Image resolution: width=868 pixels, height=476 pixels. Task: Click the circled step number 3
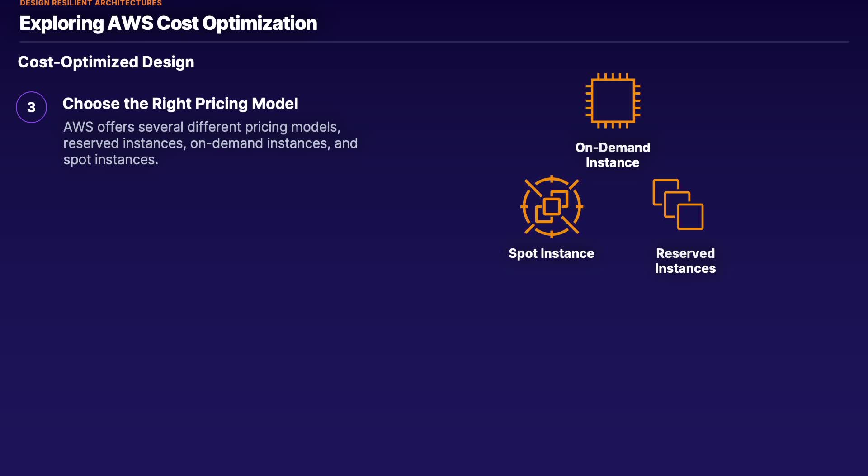[x=31, y=107]
